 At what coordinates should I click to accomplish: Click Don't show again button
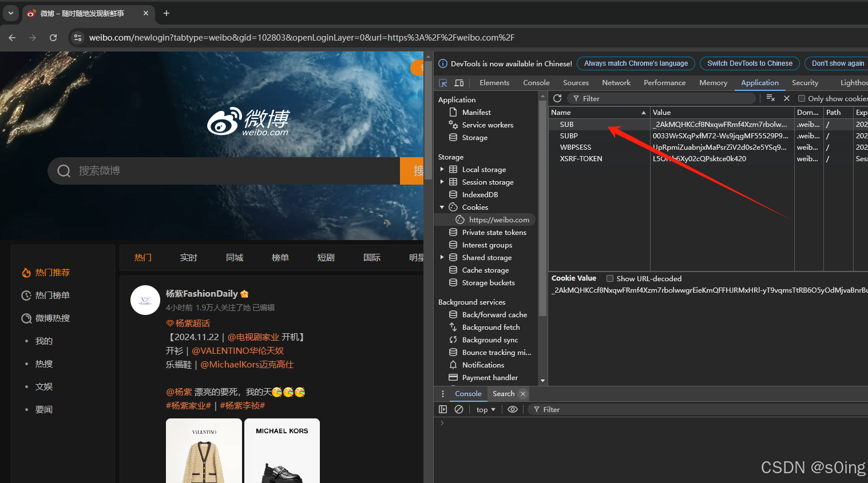pyautogui.click(x=837, y=63)
